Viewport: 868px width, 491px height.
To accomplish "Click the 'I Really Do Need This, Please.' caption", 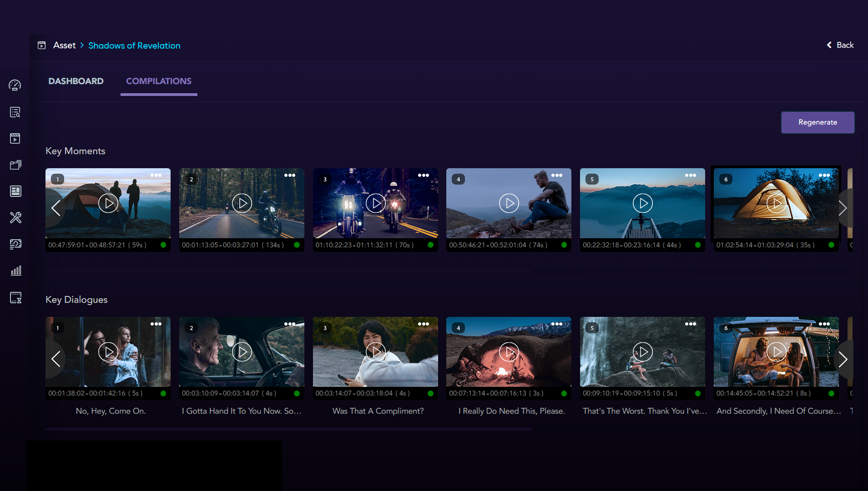I will tap(512, 411).
